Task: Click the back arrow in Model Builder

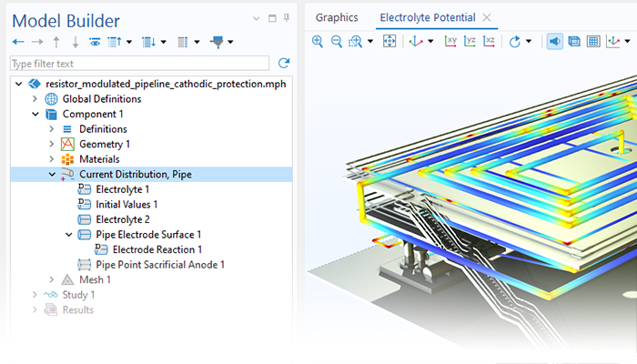Action: tap(18, 42)
